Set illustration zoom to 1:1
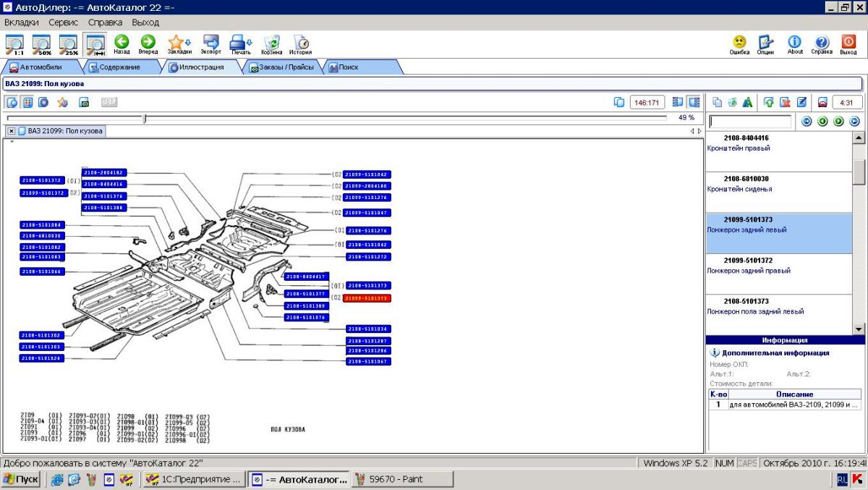 click(x=14, y=45)
